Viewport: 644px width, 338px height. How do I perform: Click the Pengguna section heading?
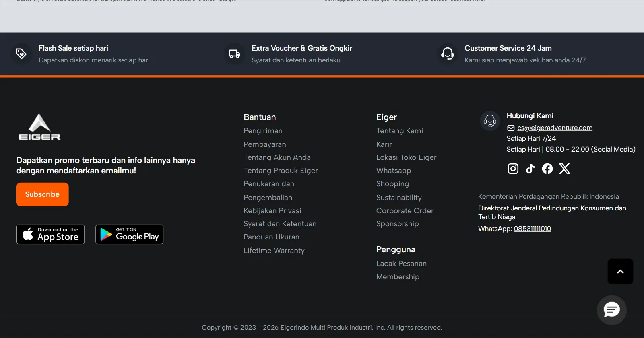tap(396, 249)
